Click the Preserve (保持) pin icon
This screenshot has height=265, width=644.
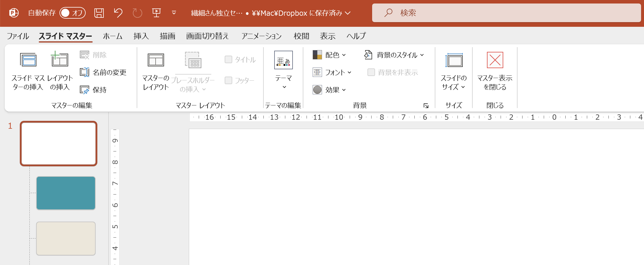tap(85, 90)
